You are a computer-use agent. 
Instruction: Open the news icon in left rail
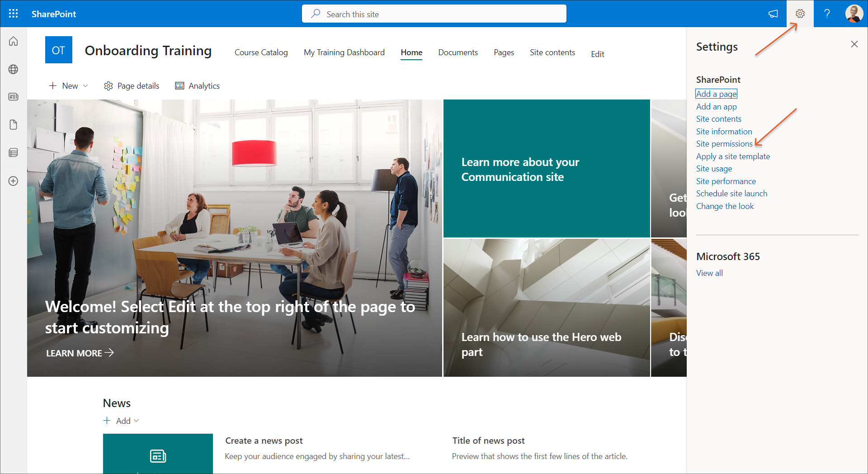pos(14,97)
